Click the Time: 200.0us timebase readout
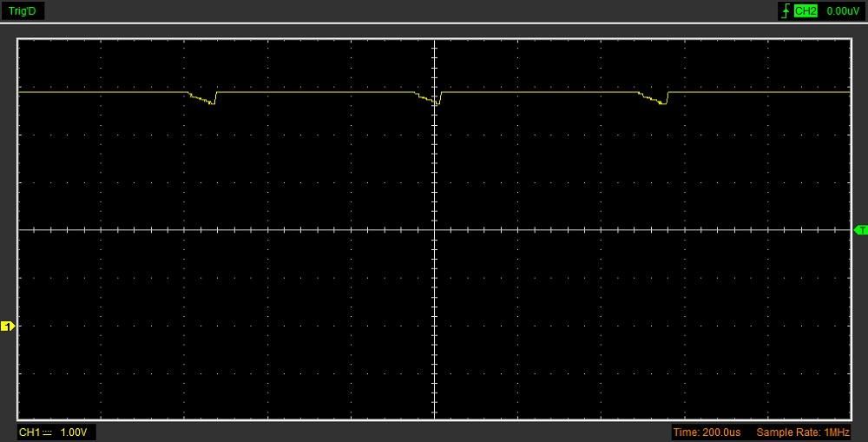 pos(707,432)
